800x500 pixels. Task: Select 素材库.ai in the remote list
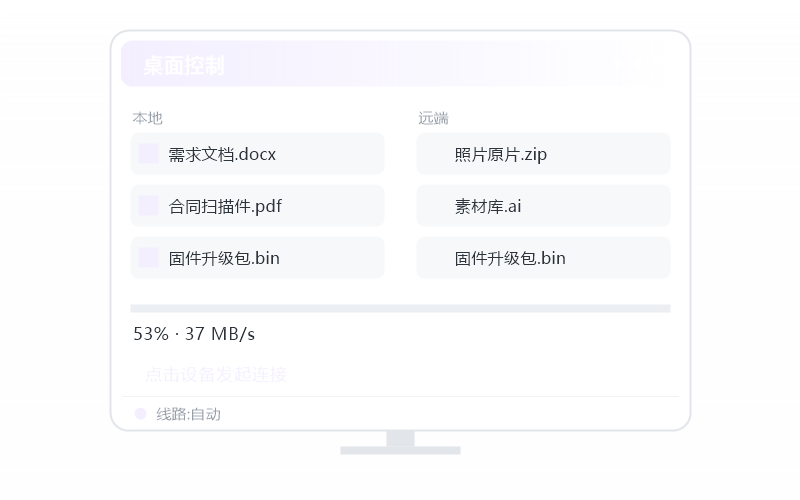pyautogui.click(x=488, y=206)
